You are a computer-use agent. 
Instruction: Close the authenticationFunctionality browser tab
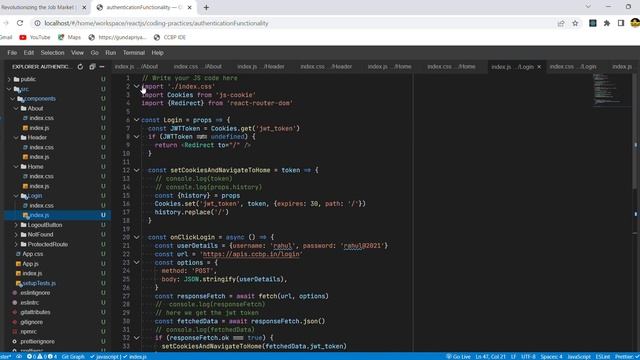[189, 7]
